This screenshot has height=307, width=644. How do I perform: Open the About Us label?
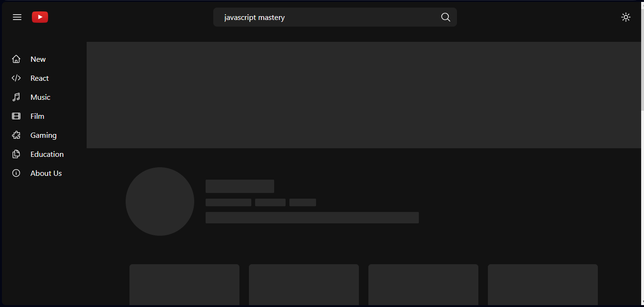pos(46,173)
